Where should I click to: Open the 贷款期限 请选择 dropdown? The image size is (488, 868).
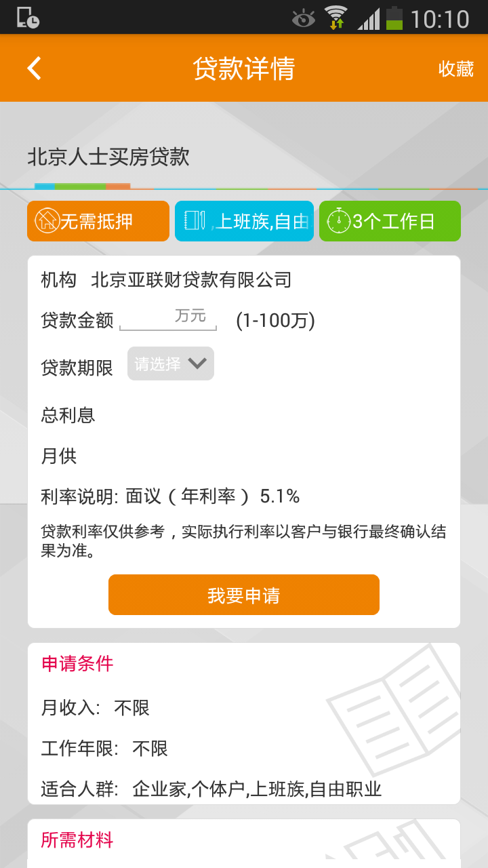170,364
